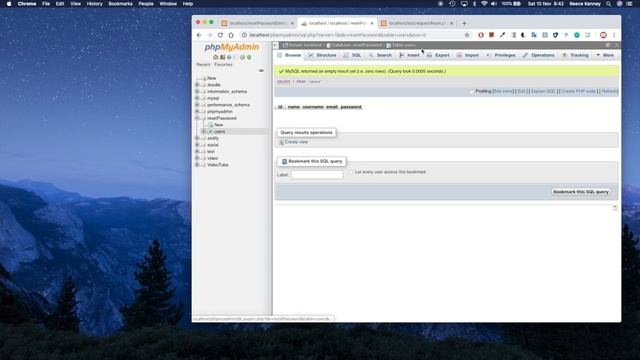Image resolution: width=640 pixels, height=360 pixels.
Task: Click the Bookmark this SQL query button
Action: [581, 192]
